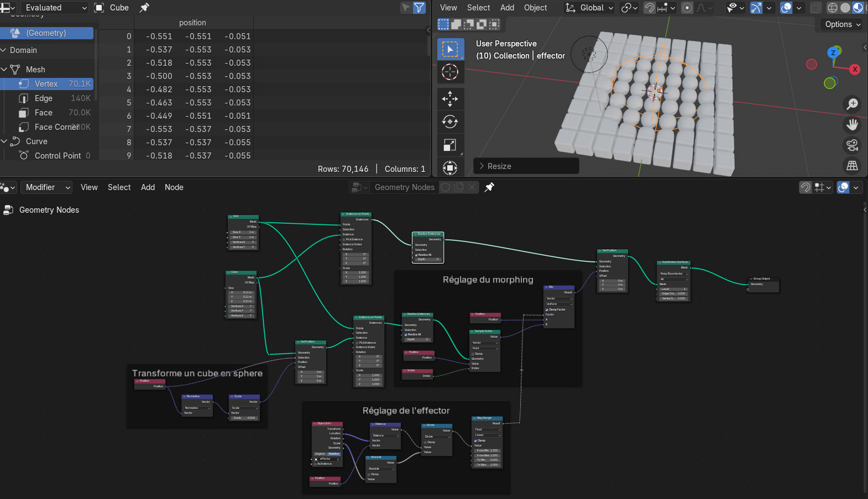Image resolution: width=868 pixels, height=499 pixels.
Task: Toggle the spreadsheet filter funnel button
Action: tap(420, 8)
